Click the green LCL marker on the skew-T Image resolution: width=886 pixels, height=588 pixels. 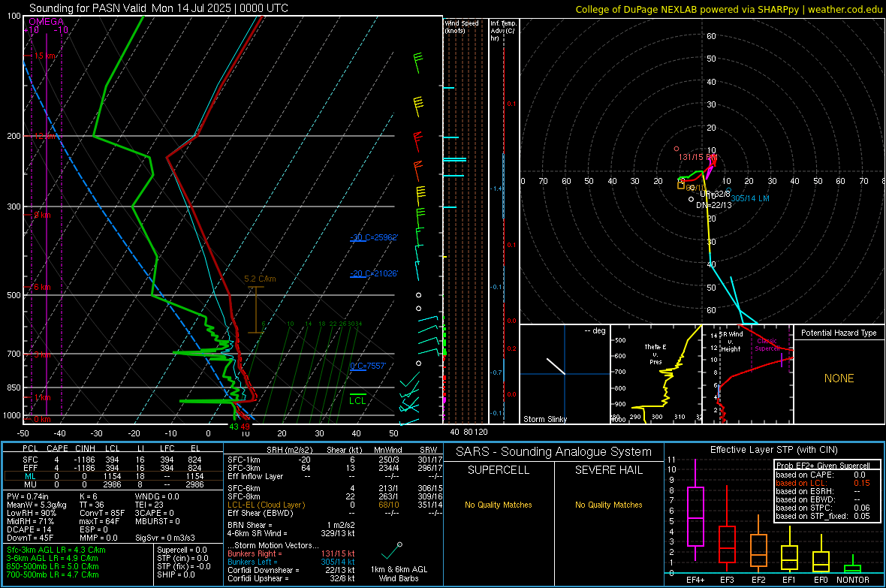[357, 400]
